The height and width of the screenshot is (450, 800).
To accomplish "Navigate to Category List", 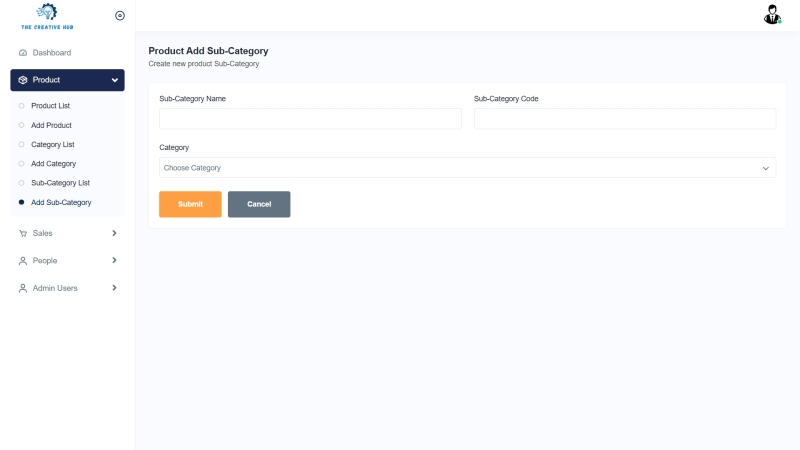I will point(53,145).
